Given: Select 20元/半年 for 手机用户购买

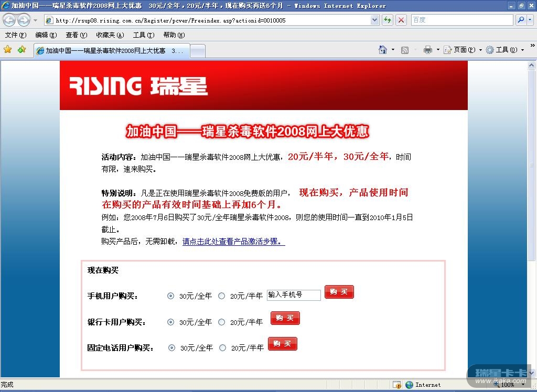Looking at the screenshot, I should click(222, 296).
